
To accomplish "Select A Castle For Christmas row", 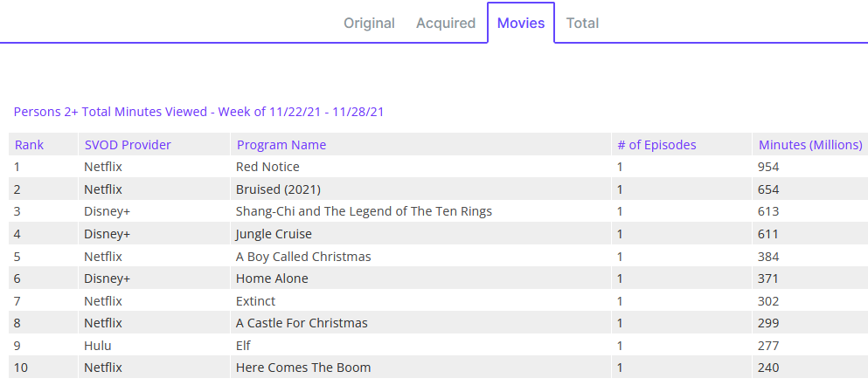I will tap(302, 323).
